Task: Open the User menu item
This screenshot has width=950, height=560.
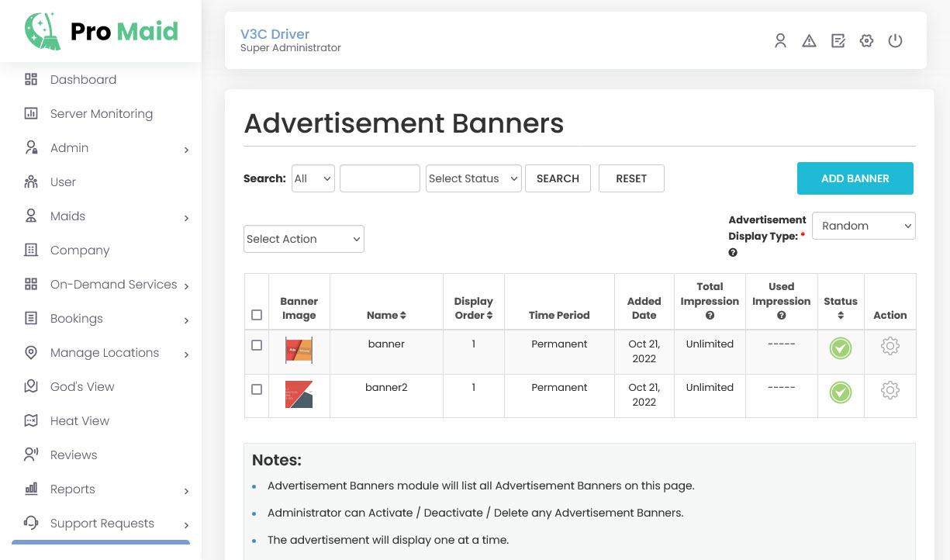Action: click(63, 181)
